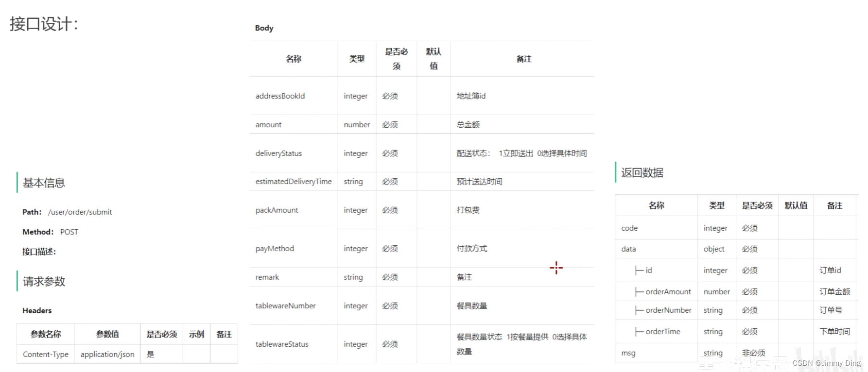This screenshot has height=372, width=868.
Task: Click the Body section label
Action: 264,28
